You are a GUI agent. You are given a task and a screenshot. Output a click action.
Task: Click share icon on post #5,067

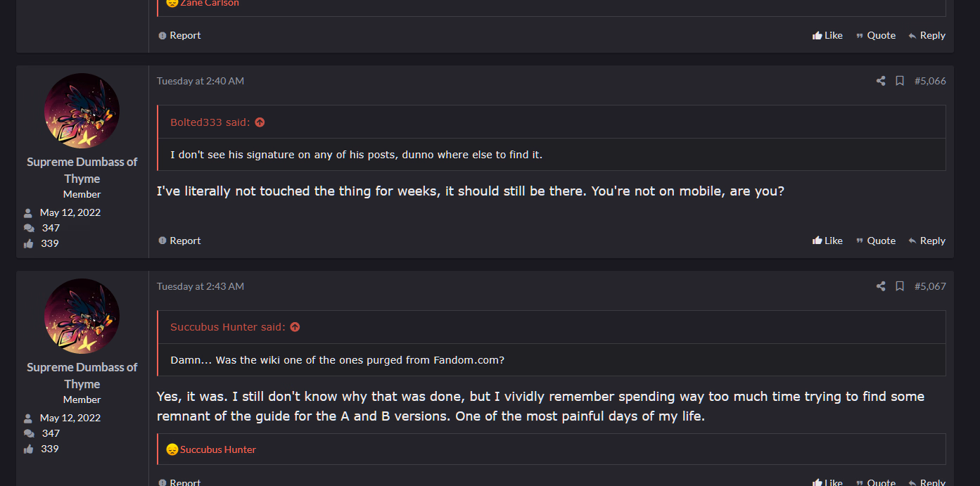pos(881,286)
